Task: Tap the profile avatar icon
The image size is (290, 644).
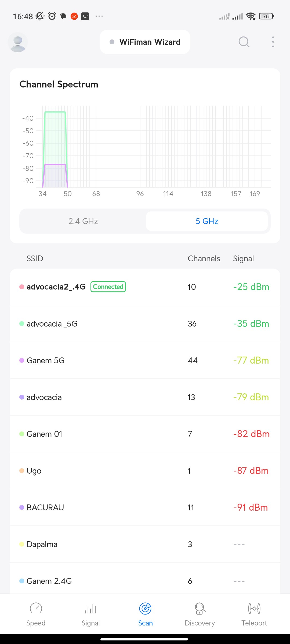Action: coord(18,42)
